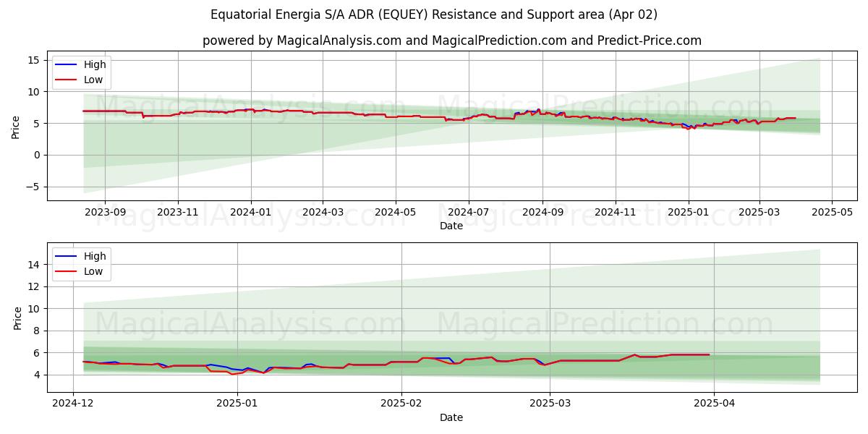This screenshot has width=868, height=434.
Task: Click the 2025-04 tick label in the bottom chart
Action: pyautogui.click(x=714, y=404)
